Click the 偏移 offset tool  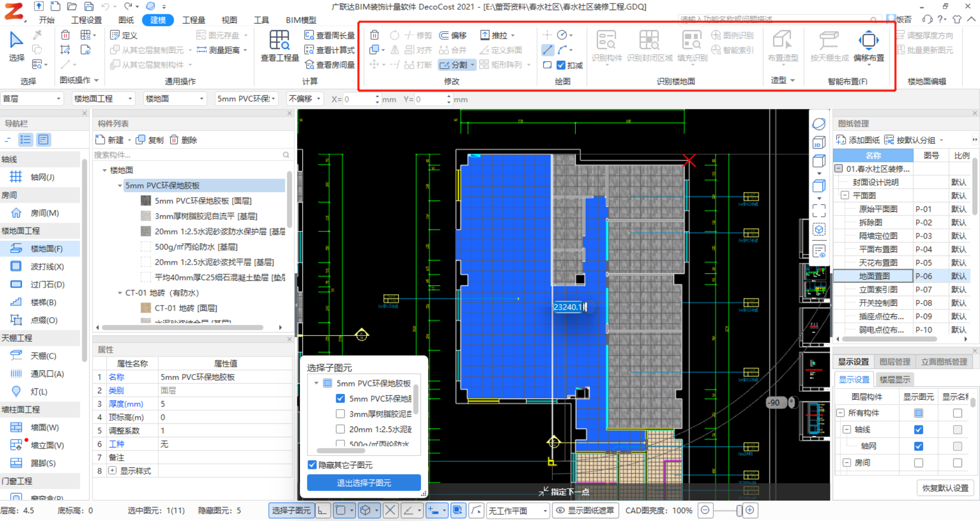click(x=453, y=35)
